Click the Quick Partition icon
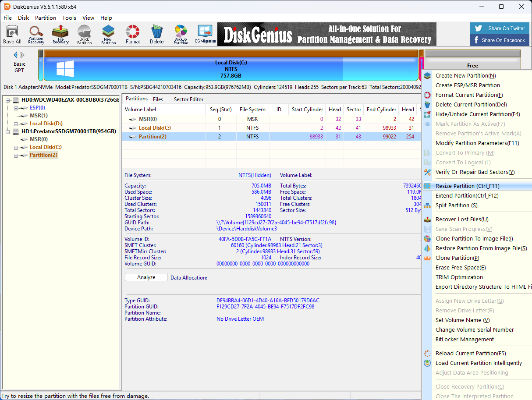The image size is (532, 400). [84, 35]
